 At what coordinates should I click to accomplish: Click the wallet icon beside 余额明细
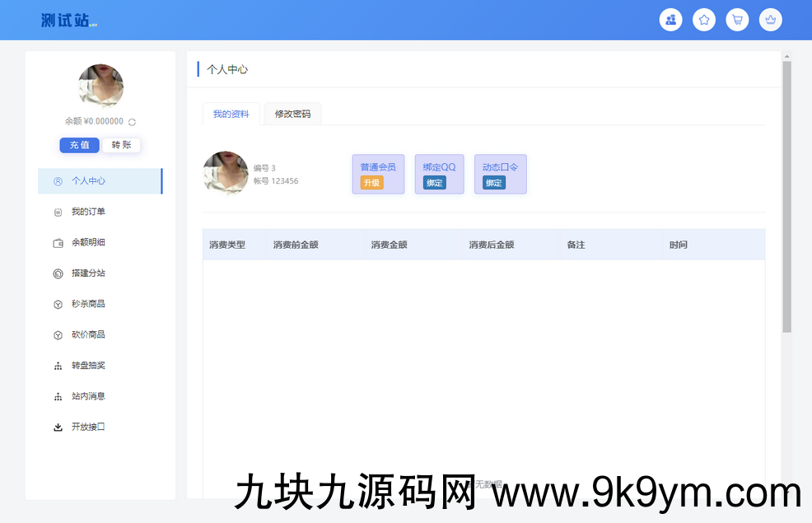point(58,243)
